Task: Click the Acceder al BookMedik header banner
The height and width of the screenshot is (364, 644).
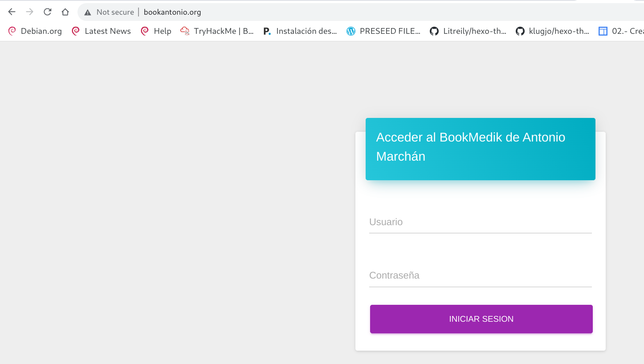Action: [480, 149]
